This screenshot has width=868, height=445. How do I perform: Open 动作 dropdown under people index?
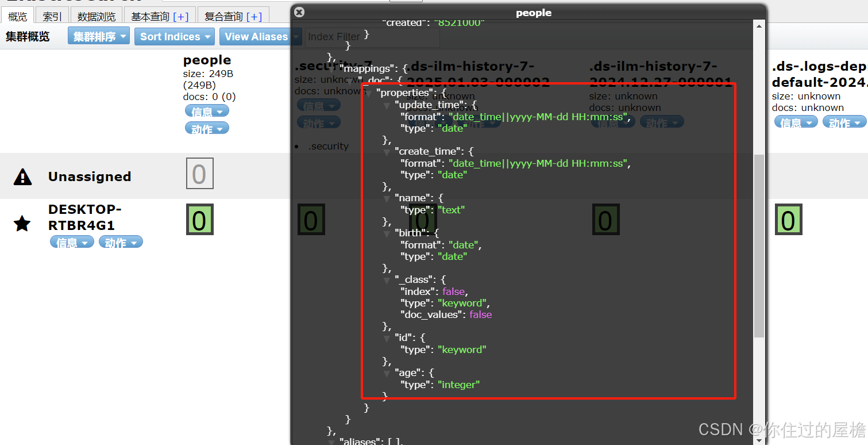207,128
